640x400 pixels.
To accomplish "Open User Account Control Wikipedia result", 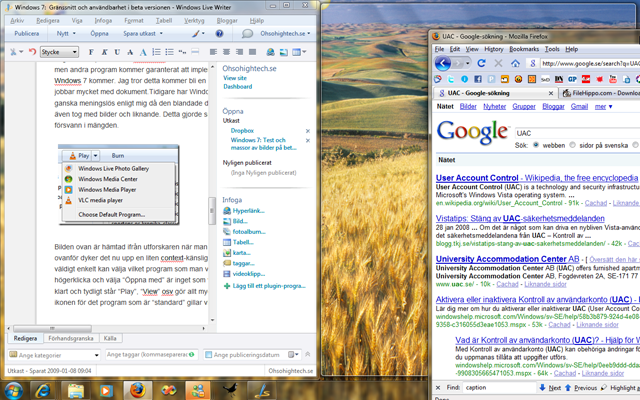I will 537,178.
